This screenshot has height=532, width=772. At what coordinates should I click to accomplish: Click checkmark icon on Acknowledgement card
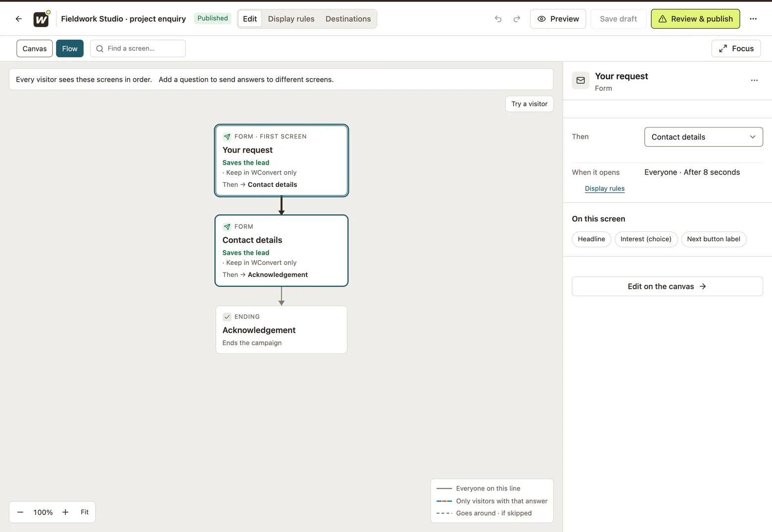[x=227, y=316]
